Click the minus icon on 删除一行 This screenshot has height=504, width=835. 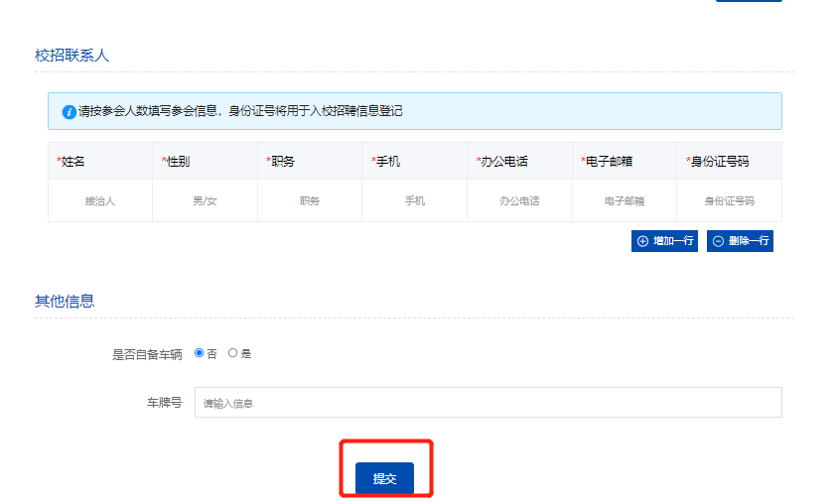pyautogui.click(x=719, y=241)
